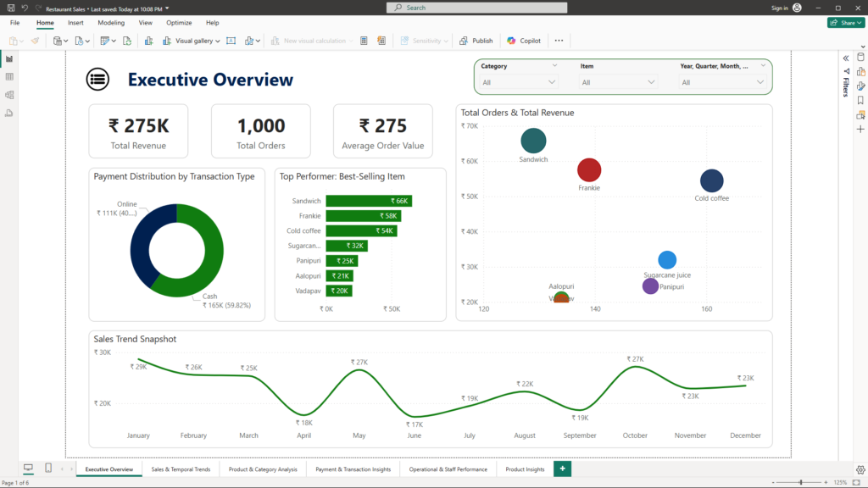The width and height of the screenshot is (868, 488).
Task: Open the Item slicer dropdown
Action: coord(618,82)
